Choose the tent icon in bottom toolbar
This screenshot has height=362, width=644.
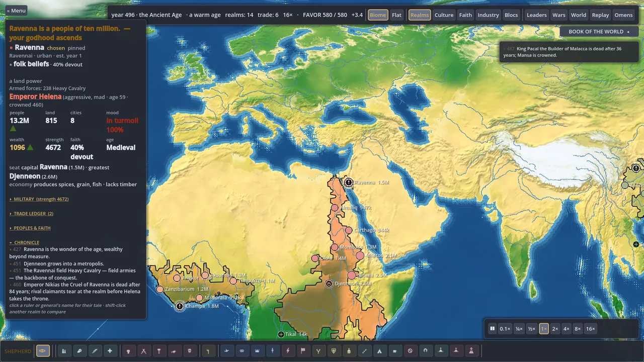click(379, 351)
